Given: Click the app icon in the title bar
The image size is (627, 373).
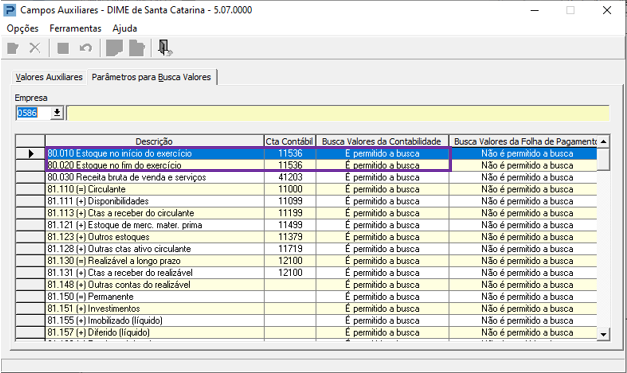Looking at the screenshot, I should [x=10, y=10].
